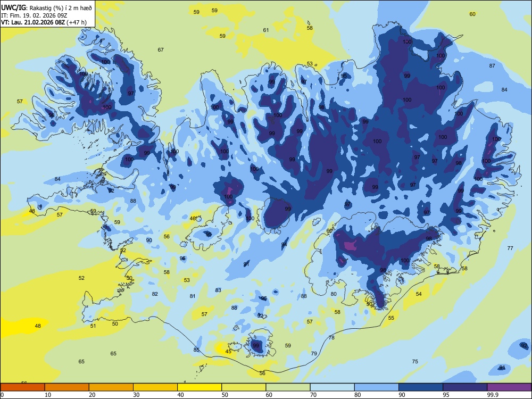Click the humidity value '94' on the map
532x399 pixels.
pyautogui.click(x=284, y=245)
